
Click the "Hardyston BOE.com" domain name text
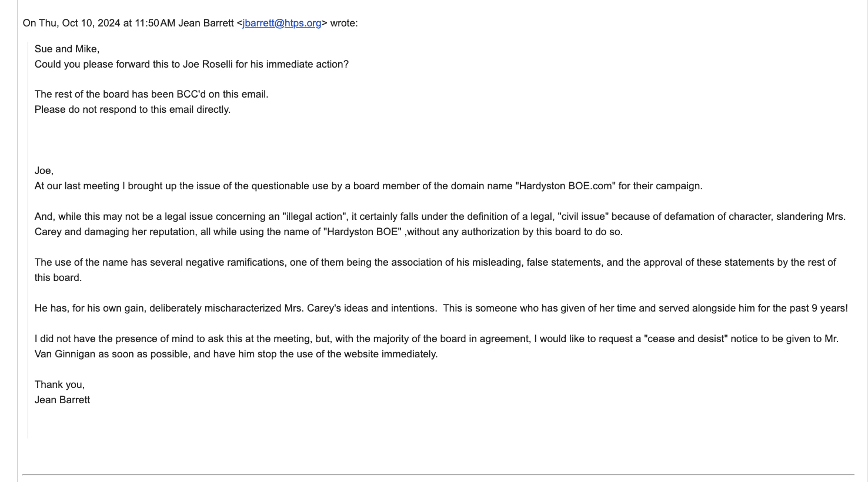(x=565, y=186)
